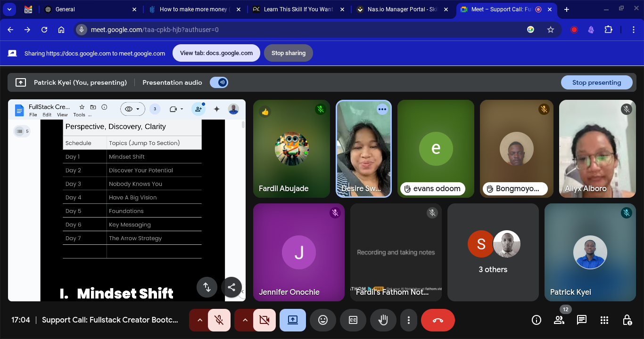Open the Edit menu in Docs
This screenshot has height=339, width=644.
[47, 115]
